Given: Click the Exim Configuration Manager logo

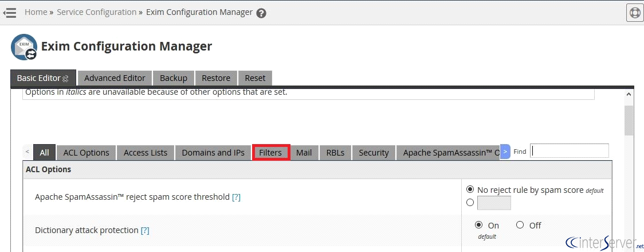Looking at the screenshot, I should coord(24,47).
